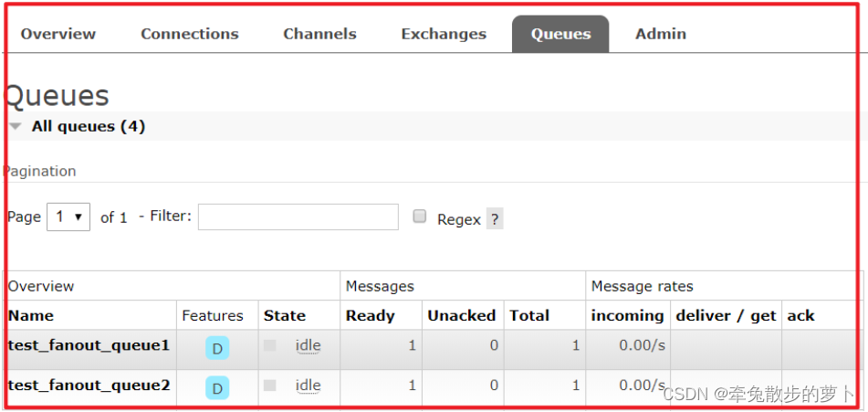The width and height of the screenshot is (868, 412).
Task: Sort by the ack column header
Action: click(800, 316)
